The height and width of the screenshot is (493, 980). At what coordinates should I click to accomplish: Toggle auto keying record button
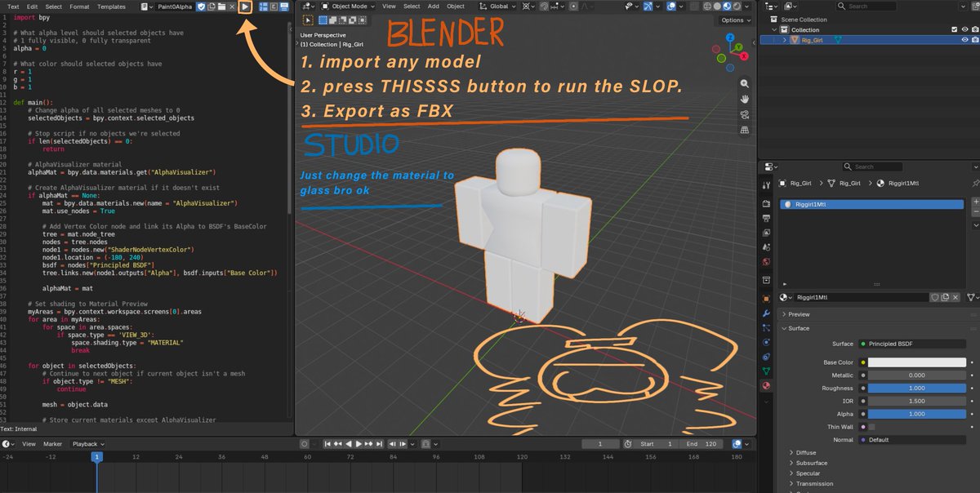tap(304, 444)
